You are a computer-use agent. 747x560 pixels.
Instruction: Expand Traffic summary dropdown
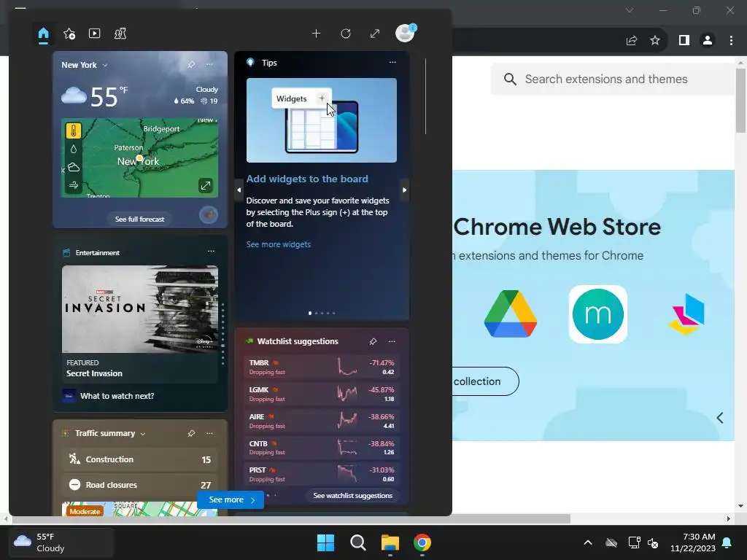(143, 434)
